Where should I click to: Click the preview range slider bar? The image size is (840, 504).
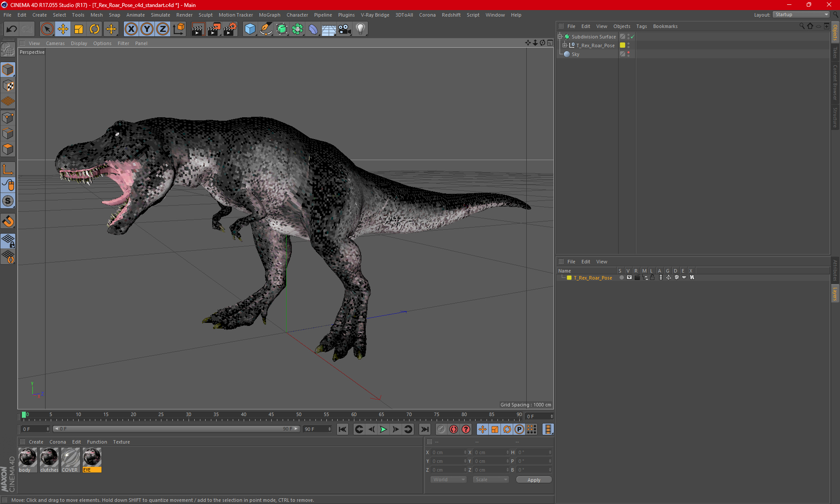(176, 429)
